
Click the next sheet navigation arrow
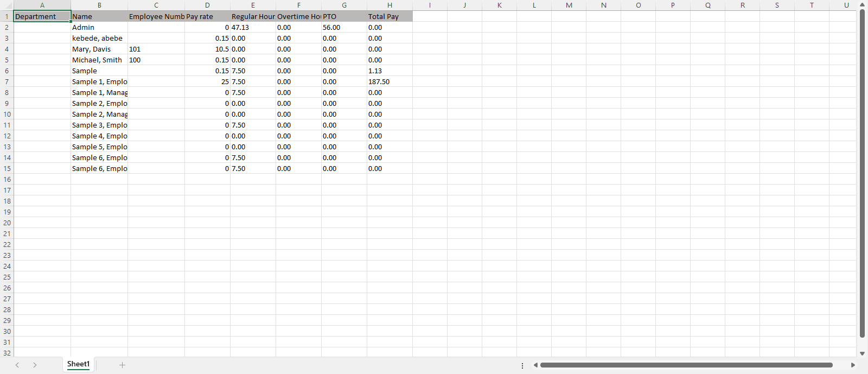35,365
